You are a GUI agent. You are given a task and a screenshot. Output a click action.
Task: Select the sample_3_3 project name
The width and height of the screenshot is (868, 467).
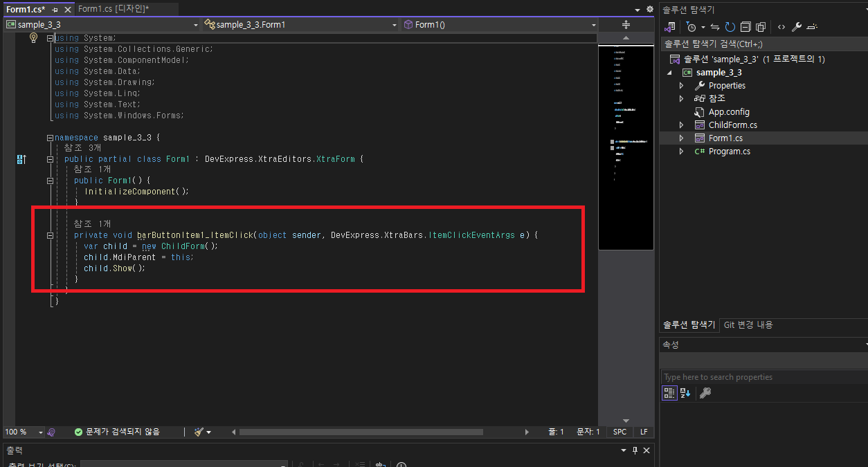click(x=718, y=73)
